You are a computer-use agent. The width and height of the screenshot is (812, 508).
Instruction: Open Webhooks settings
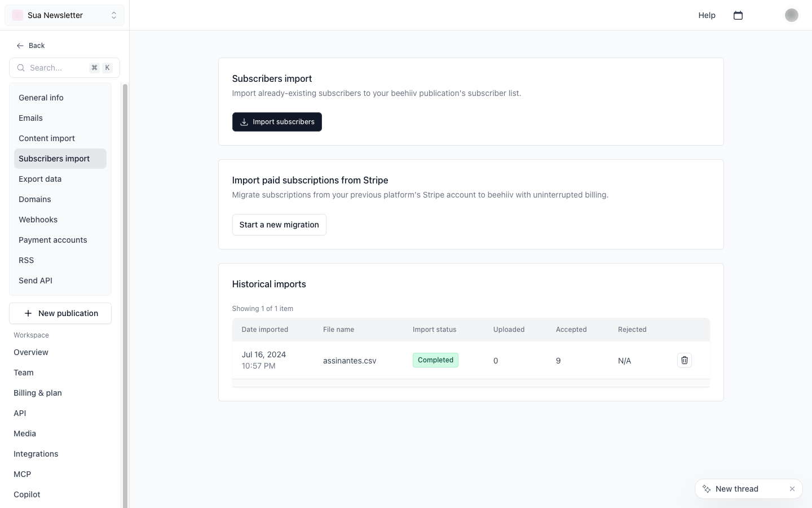60,220
